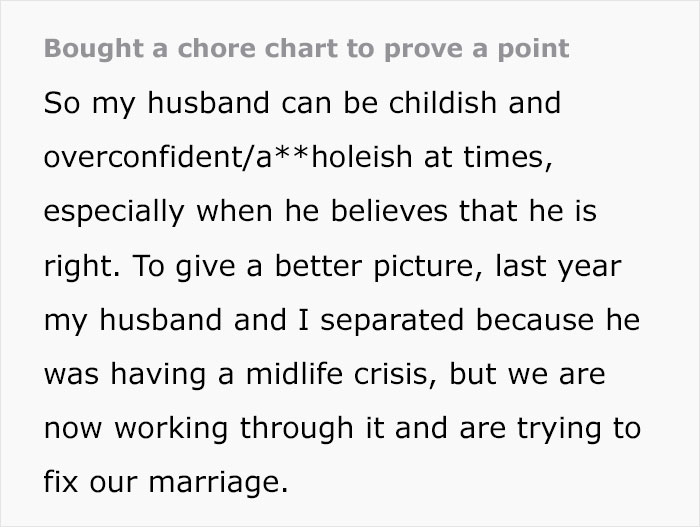Click the word 'husband' in first line
This screenshot has width=700, height=527.
[x=208, y=103]
